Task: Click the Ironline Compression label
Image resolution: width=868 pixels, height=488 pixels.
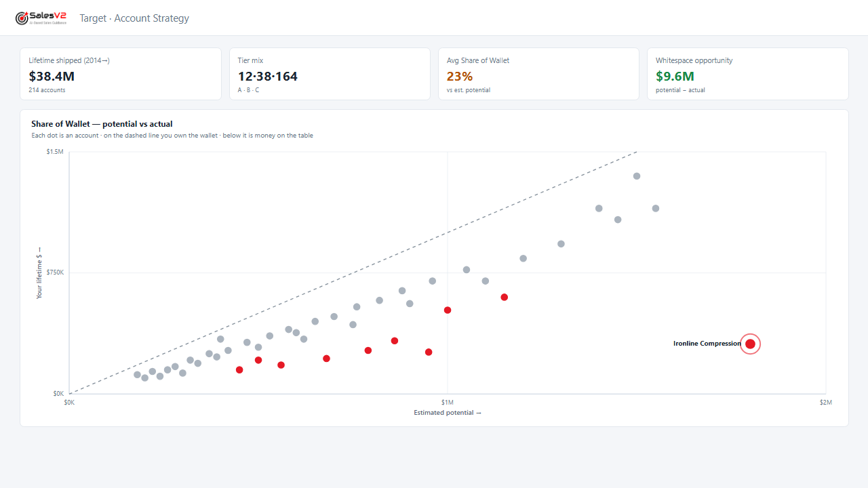Action: (x=707, y=344)
